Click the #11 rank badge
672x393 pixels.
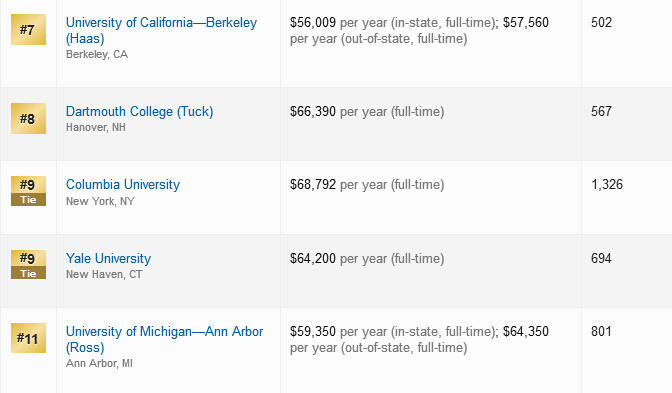tap(28, 338)
